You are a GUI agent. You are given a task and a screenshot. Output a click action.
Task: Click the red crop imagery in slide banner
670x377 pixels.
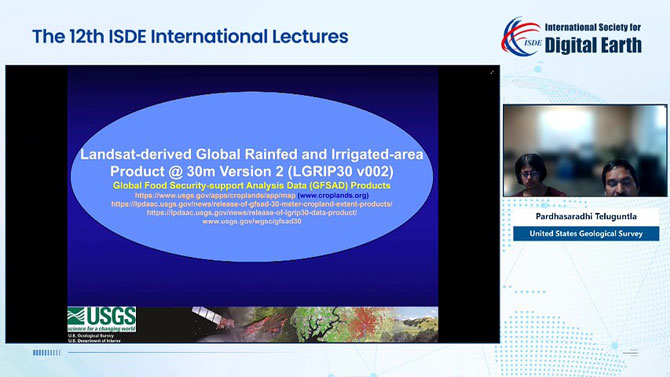coord(366,323)
